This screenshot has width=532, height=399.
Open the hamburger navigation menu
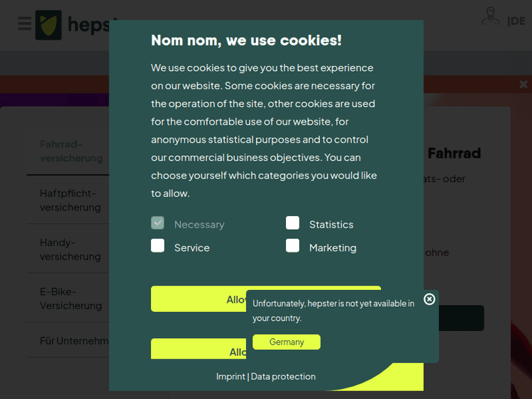(24, 23)
